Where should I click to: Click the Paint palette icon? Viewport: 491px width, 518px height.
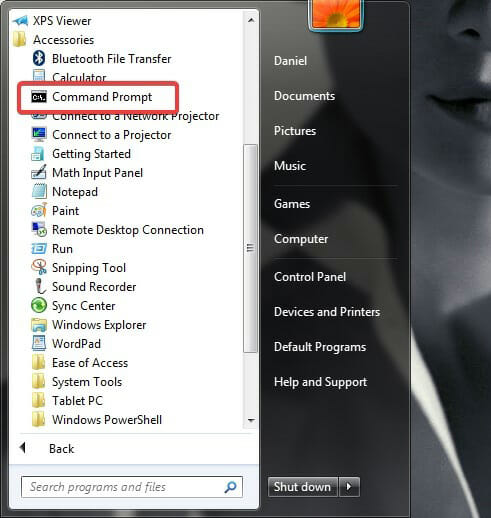39,210
